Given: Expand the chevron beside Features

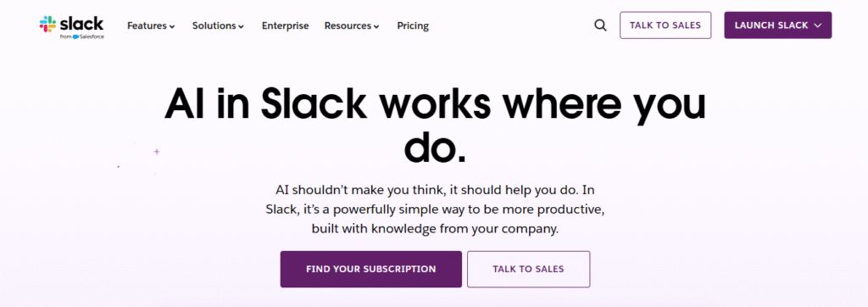Looking at the screenshot, I should coord(172,26).
